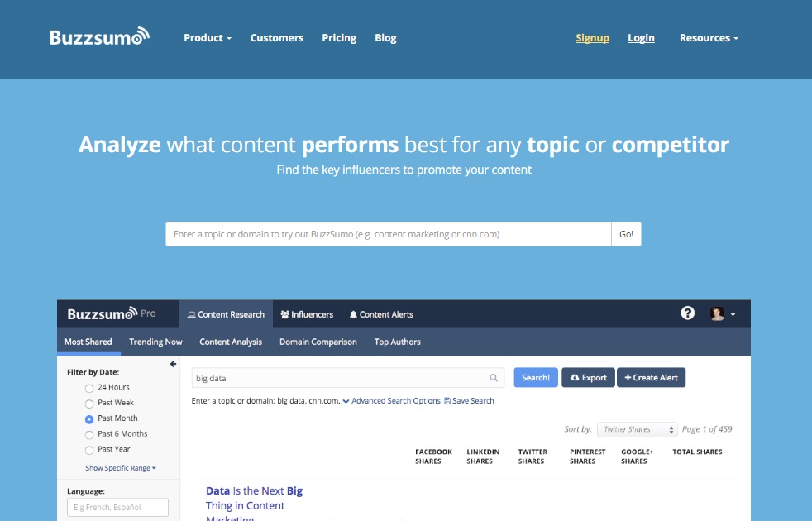The width and height of the screenshot is (812, 521).
Task: Expand Advanced Search Options
Action: tap(391, 401)
